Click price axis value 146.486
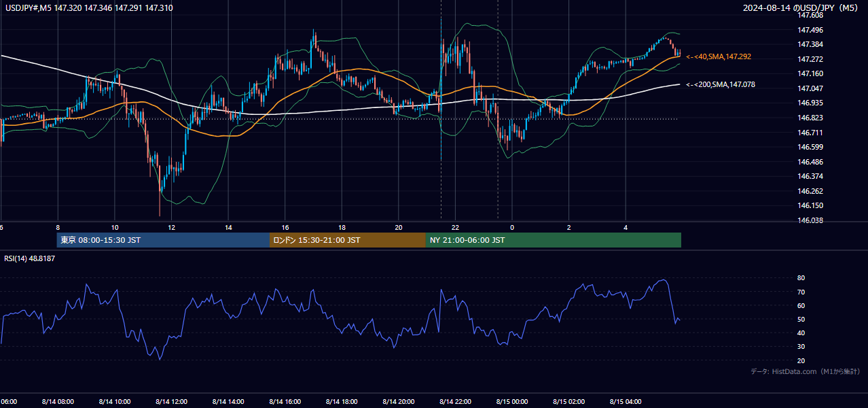Image resolution: width=868 pixels, height=408 pixels. tap(810, 162)
